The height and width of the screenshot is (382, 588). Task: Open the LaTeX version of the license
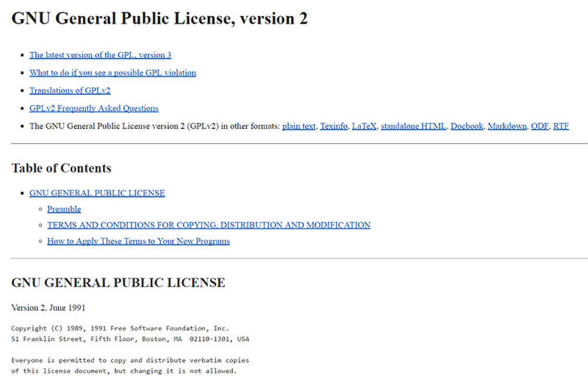tap(364, 126)
